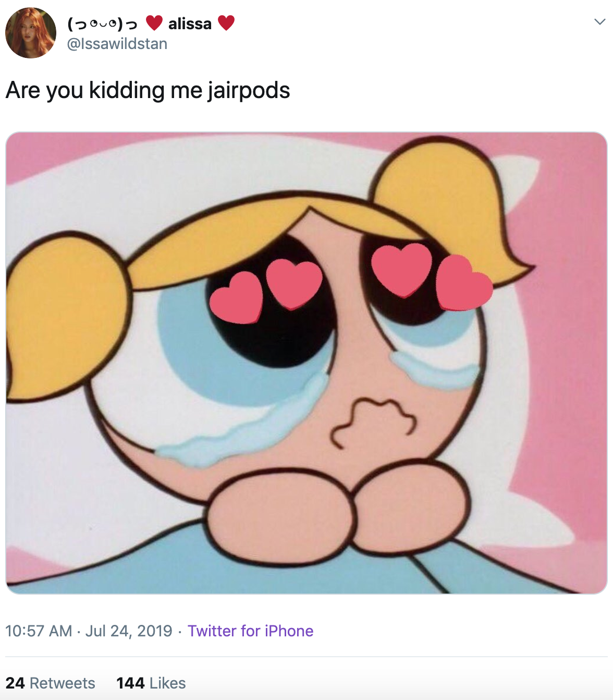Click the kaomoji emoticon in the display name
Viewport: 613px width, 700px height.
click(103, 24)
